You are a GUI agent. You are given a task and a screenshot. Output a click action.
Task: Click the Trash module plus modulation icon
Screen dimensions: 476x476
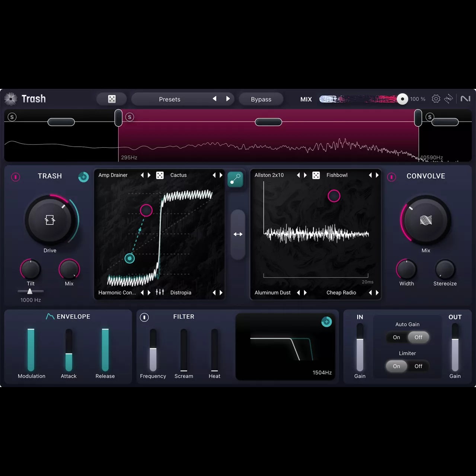(83, 177)
